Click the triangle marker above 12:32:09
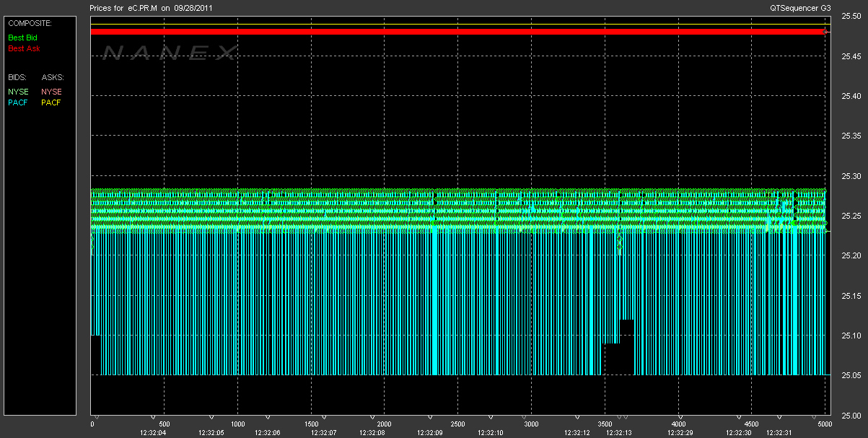The width and height of the screenshot is (868, 438). 431,418
